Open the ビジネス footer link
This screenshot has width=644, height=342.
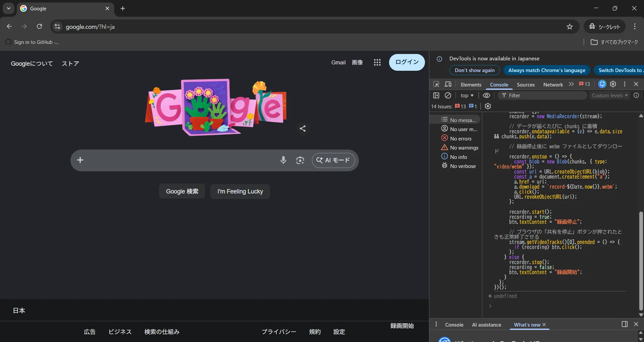pos(120,332)
